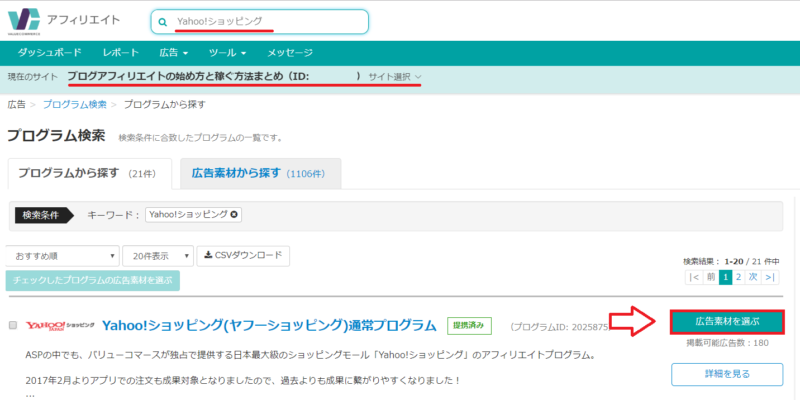Expand the 広告 menu
The image size is (800, 400).
tap(174, 53)
